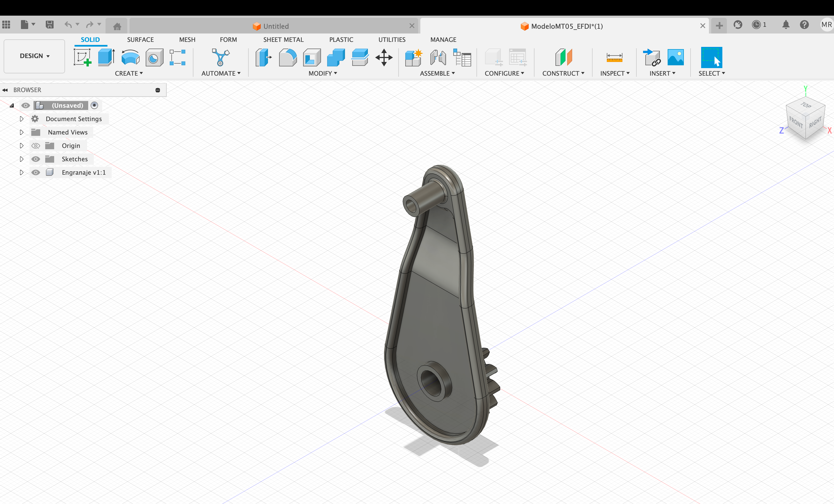The width and height of the screenshot is (834, 504).
Task: Select the Fillet tool
Action: point(288,57)
